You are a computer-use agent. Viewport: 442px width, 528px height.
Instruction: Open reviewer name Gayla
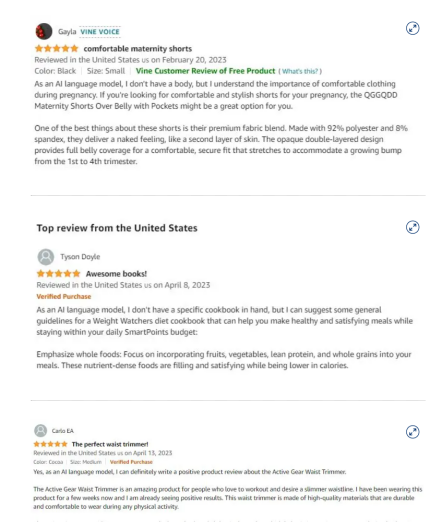tap(67, 32)
